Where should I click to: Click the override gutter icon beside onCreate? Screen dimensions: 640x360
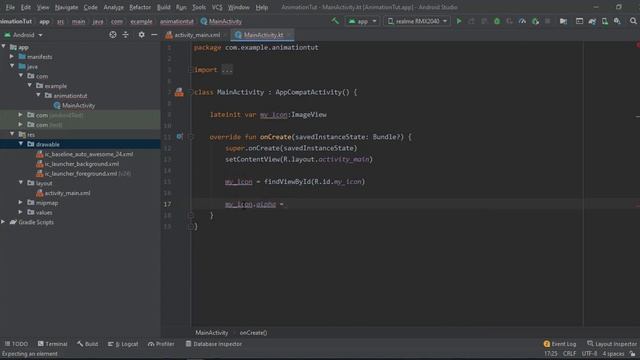(x=179, y=137)
